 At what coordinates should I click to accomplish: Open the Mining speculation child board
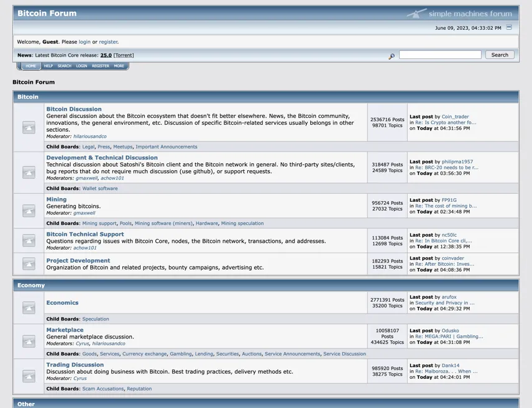(242, 223)
